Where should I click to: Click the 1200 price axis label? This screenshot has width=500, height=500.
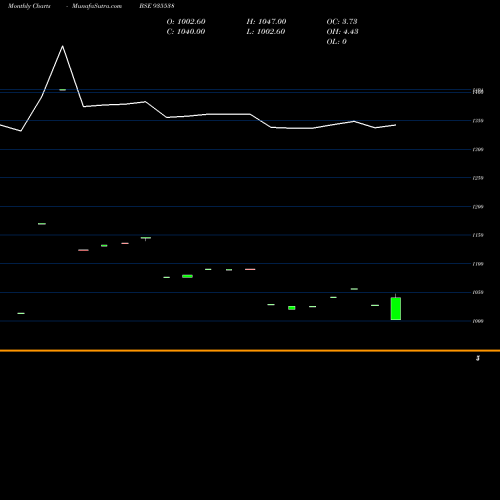click(x=478, y=207)
